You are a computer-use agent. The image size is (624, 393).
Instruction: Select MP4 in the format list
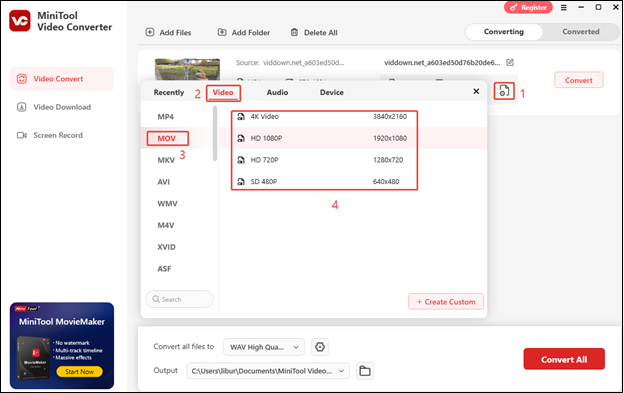coord(166,117)
